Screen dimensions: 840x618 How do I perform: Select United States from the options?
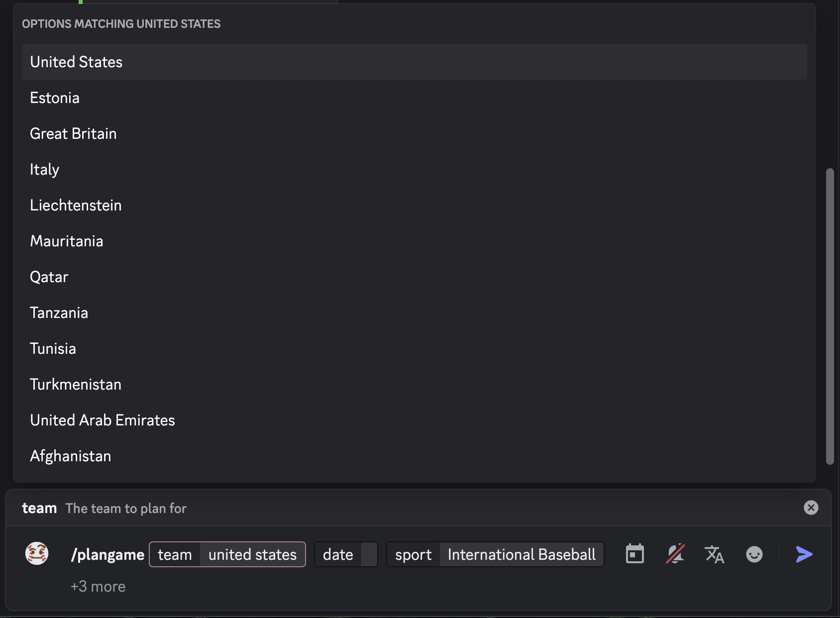pyautogui.click(x=76, y=62)
